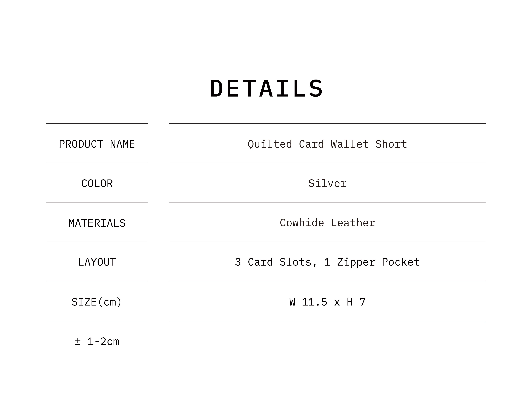This screenshot has height=401, width=532.
Task: Select the PRODUCT NAME label
Action: pyautogui.click(x=97, y=144)
